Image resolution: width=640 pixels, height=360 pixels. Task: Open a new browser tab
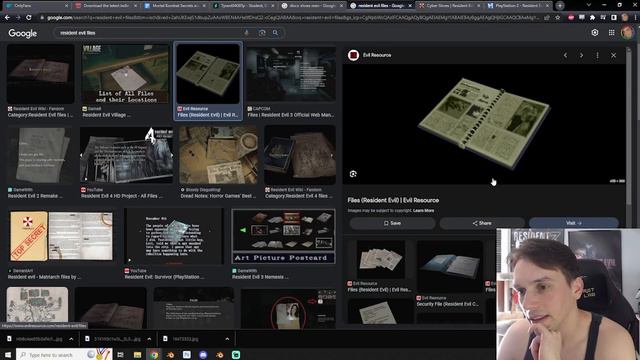[560, 6]
